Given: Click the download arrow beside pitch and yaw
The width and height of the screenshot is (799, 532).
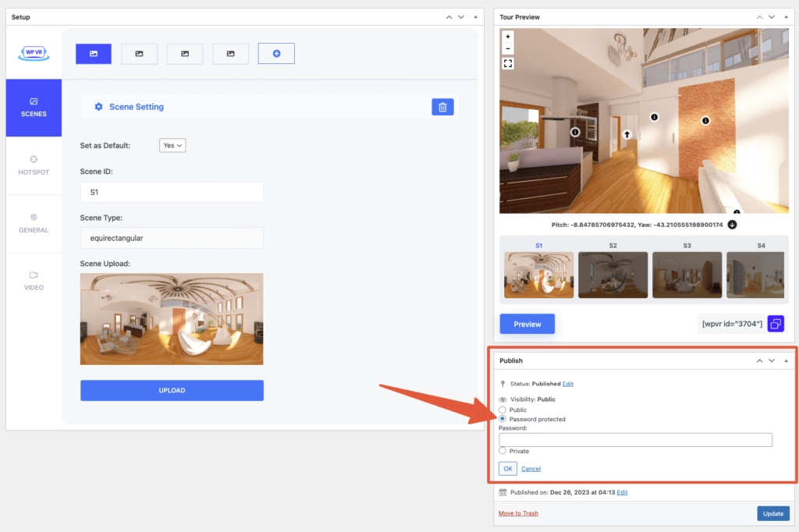Looking at the screenshot, I should click(732, 225).
